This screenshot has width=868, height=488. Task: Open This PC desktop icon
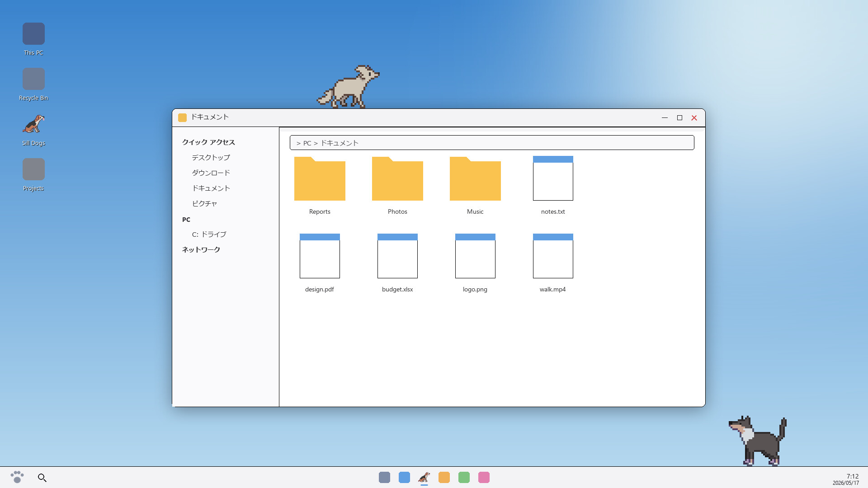[x=33, y=34]
